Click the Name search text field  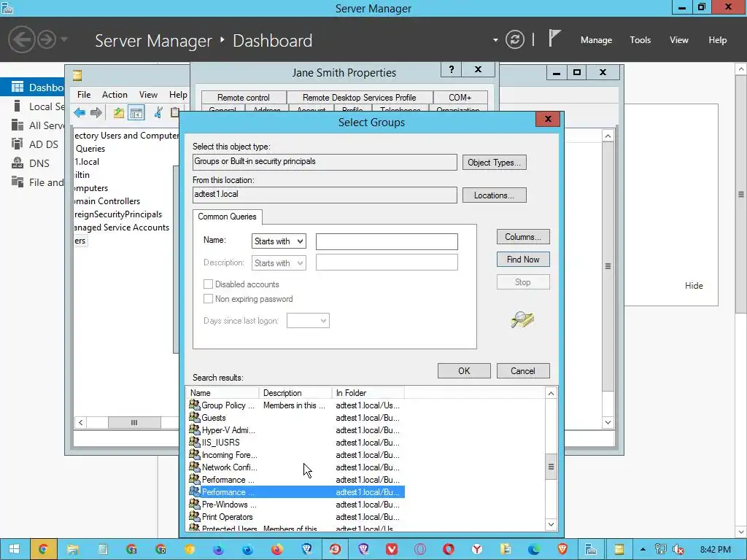point(387,241)
